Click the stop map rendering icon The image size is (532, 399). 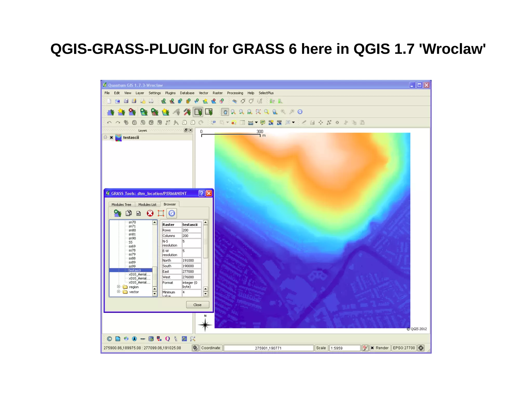tap(365, 348)
